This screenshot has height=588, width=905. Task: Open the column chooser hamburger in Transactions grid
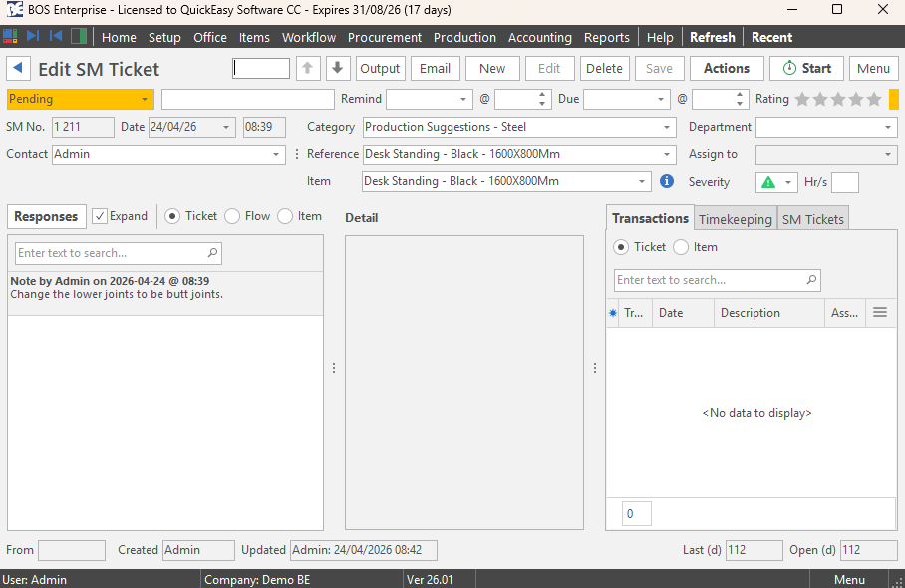pos(880,312)
